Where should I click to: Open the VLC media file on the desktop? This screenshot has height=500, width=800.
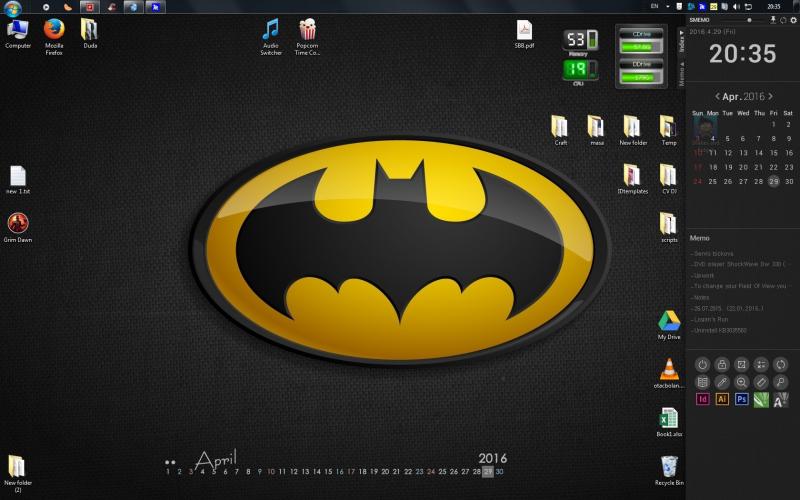(668, 373)
